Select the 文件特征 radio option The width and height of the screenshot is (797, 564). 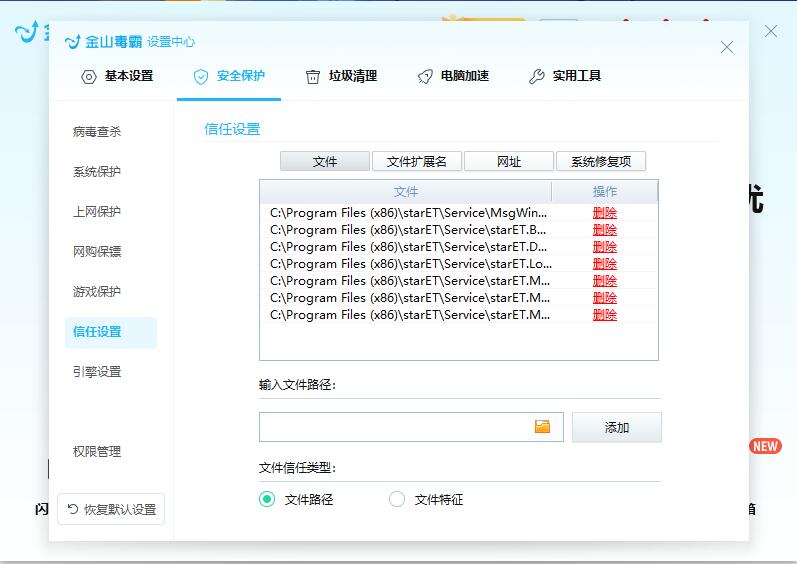426,499
